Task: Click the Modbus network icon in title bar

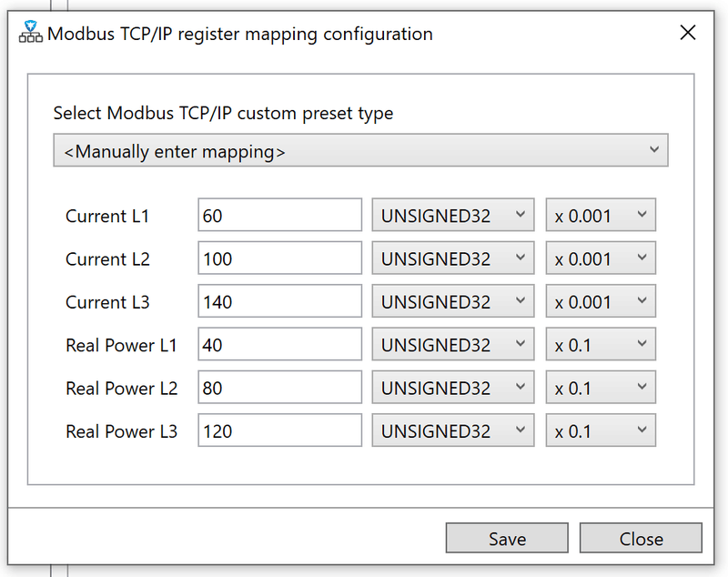Action: pos(30,34)
